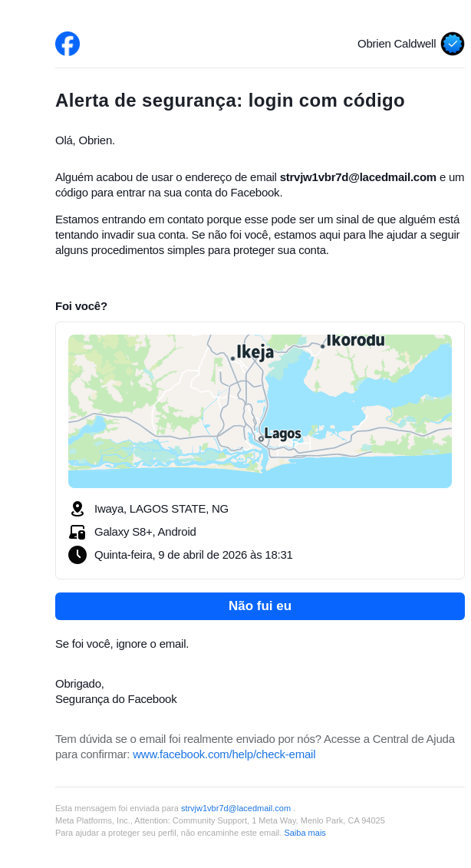Click the "Iwaya, LAGOS STATE, NG" location text
The height and width of the screenshot is (868, 471).
pyautogui.click(x=161, y=509)
